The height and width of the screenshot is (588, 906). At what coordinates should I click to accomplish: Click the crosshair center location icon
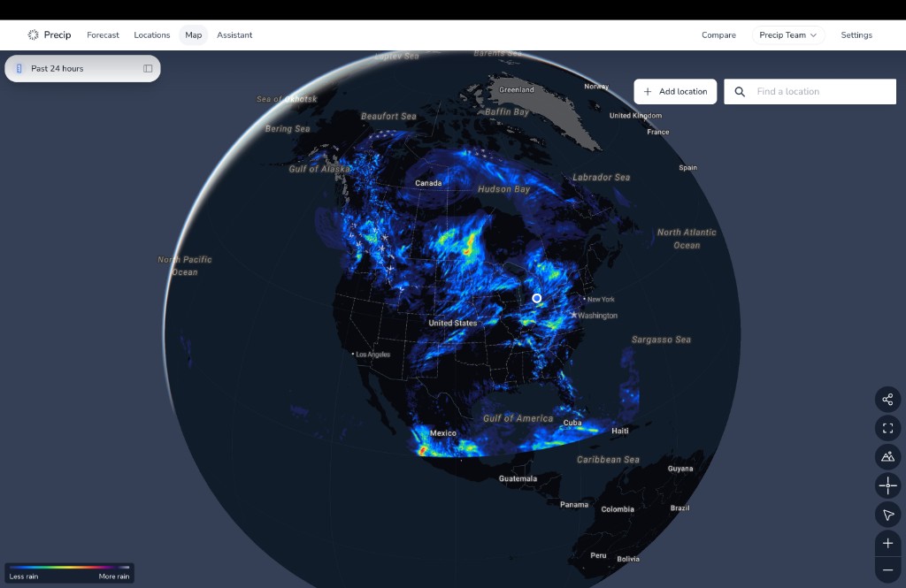point(887,485)
